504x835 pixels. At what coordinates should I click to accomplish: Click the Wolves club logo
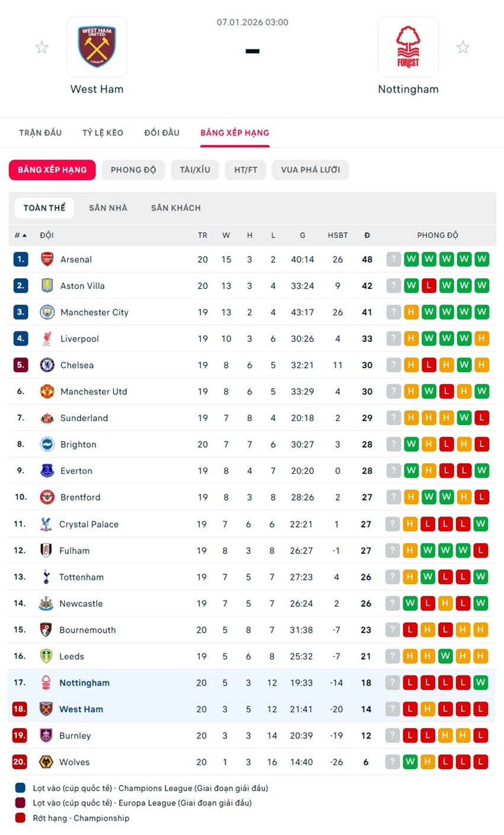[46, 762]
